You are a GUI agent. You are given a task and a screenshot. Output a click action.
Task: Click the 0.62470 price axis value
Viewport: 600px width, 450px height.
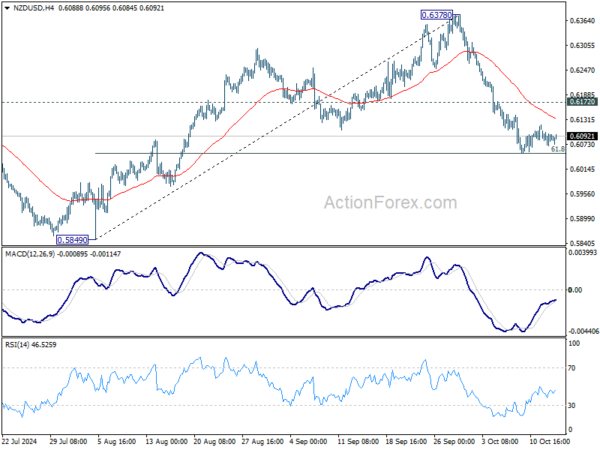(583, 70)
